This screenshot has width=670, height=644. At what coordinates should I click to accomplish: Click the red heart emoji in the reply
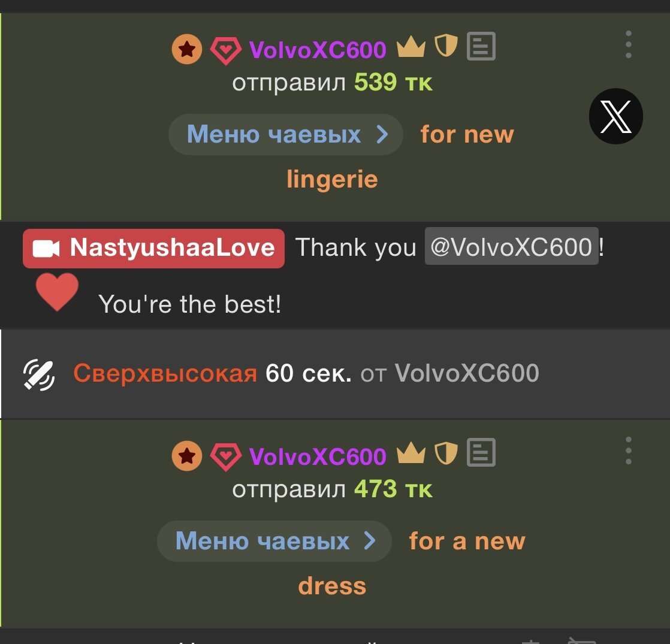click(57, 292)
